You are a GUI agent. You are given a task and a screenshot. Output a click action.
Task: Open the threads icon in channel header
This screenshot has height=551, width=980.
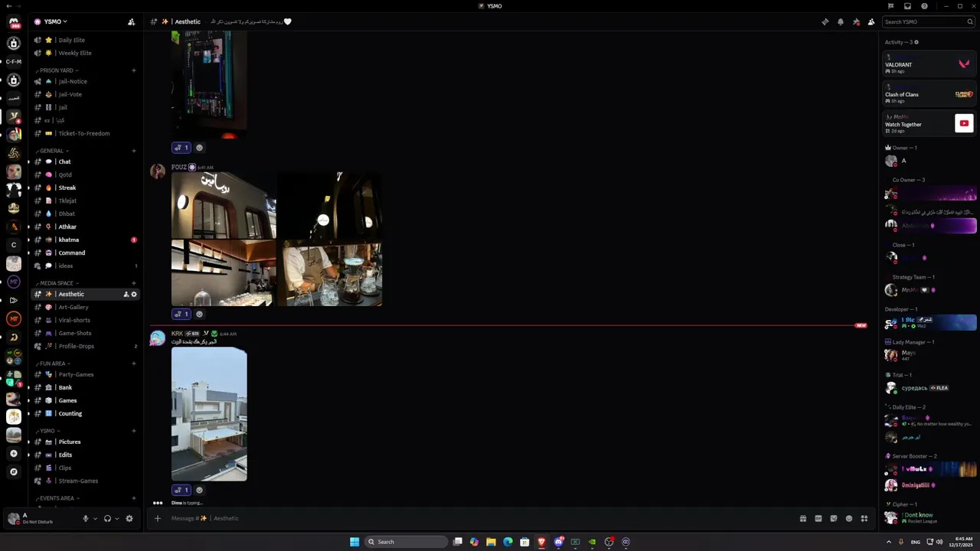pos(825,21)
